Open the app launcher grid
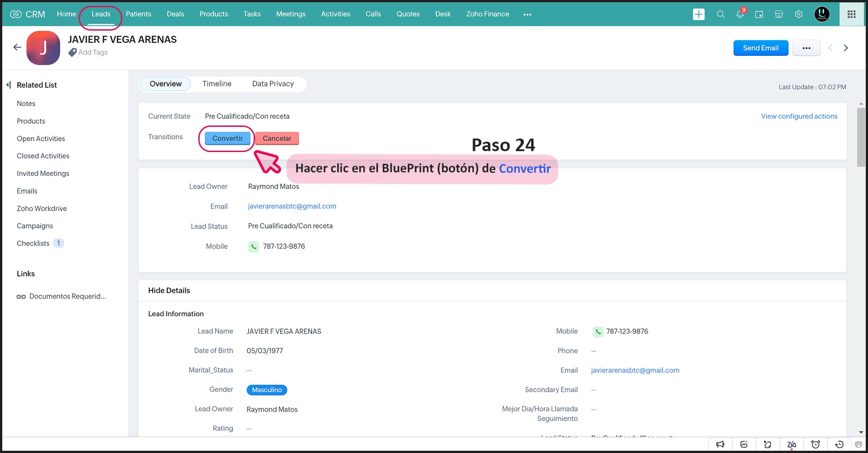 851,14
